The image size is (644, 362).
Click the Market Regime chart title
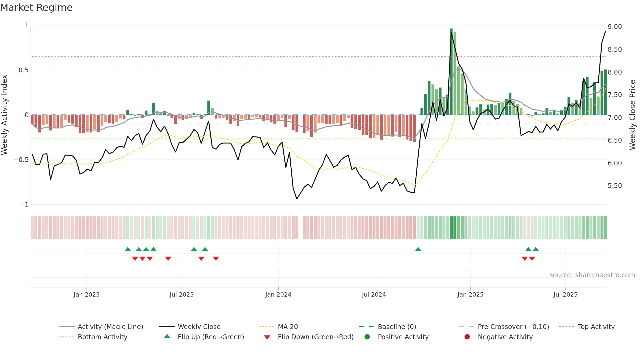tap(36, 8)
